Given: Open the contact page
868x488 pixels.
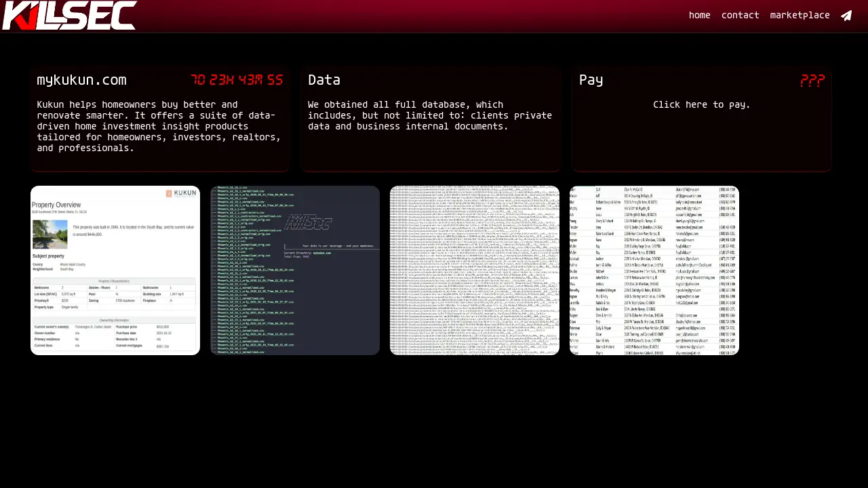Looking at the screenshot, I should (740, 16).
